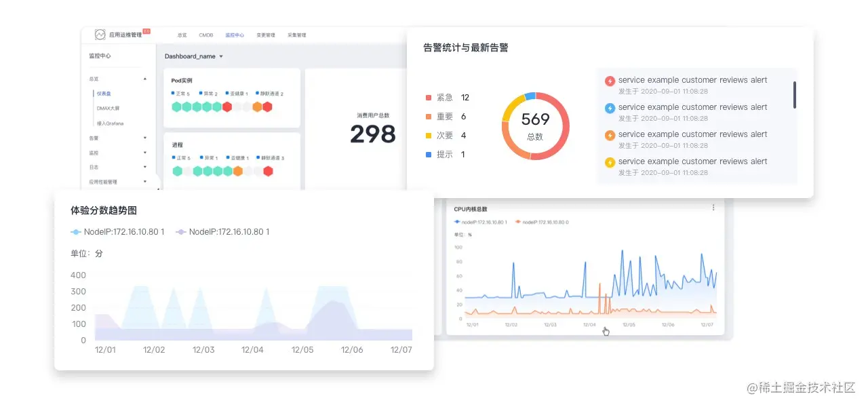868x407 pixels.
Task: Click 12/04 on 体验分数趋势图 x-axis
Action: click(x=252, y=350)
